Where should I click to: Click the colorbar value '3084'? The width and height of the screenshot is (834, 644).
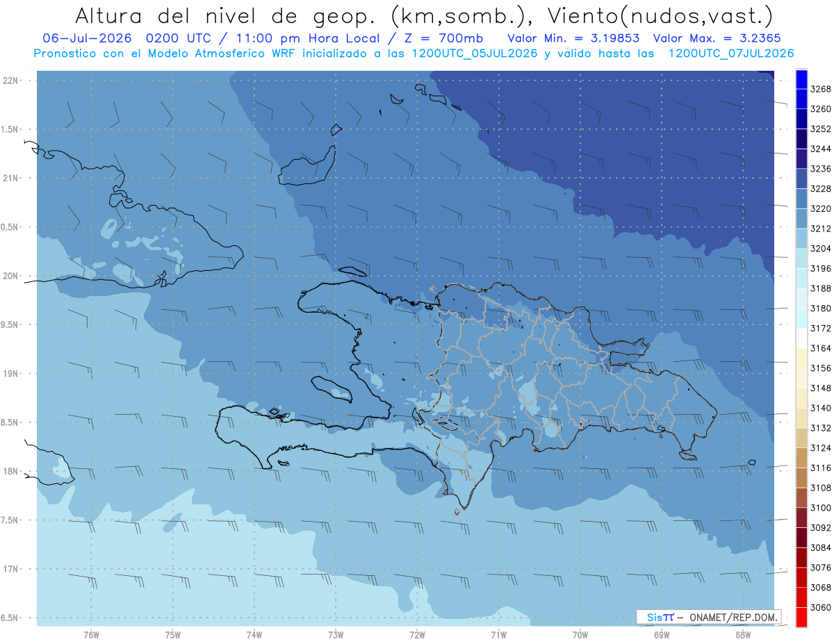(x=821, y=547)
